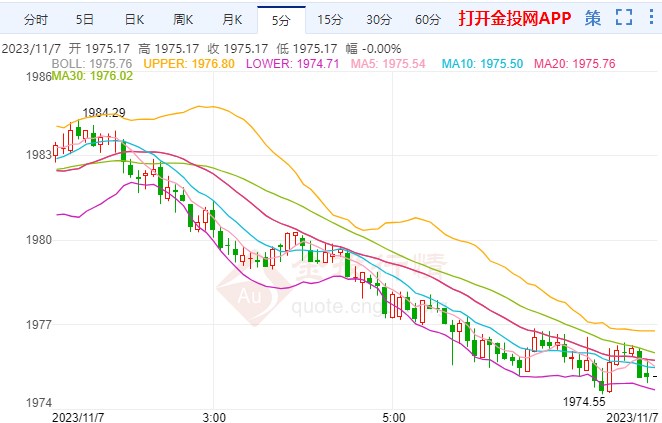Switch to the 周K weekly tab

pos(183,20)
